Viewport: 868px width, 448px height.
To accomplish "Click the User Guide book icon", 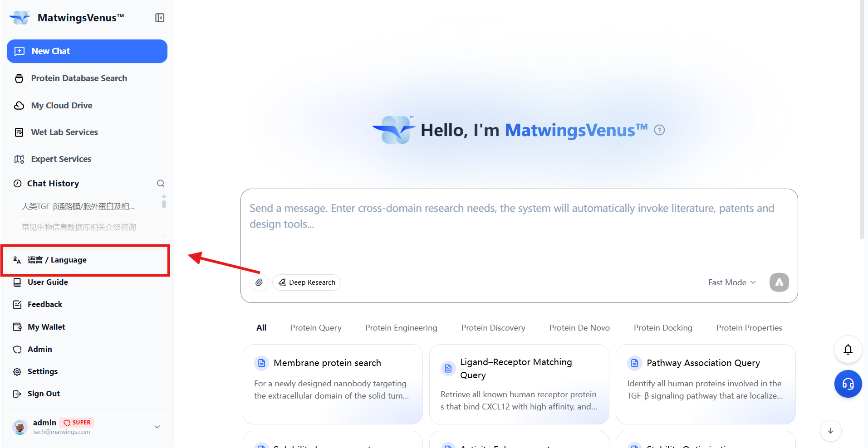I will pyautogui.click(x=17, y=282).
